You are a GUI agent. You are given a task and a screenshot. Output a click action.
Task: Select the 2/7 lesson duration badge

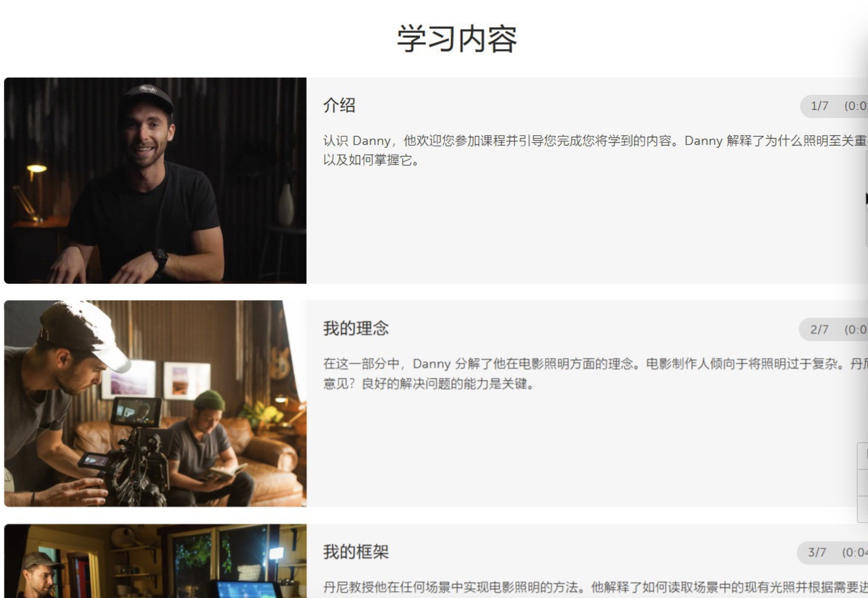[833, 330]
